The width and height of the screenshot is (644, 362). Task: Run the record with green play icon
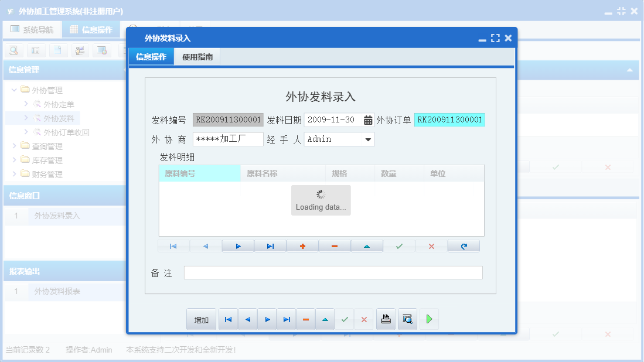coord(429,319)
